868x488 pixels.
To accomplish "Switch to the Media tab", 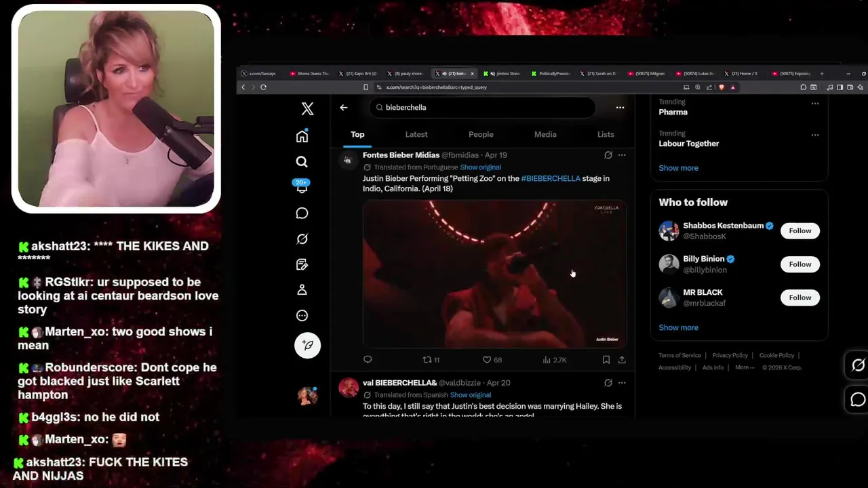I will [x=545, y=134].
